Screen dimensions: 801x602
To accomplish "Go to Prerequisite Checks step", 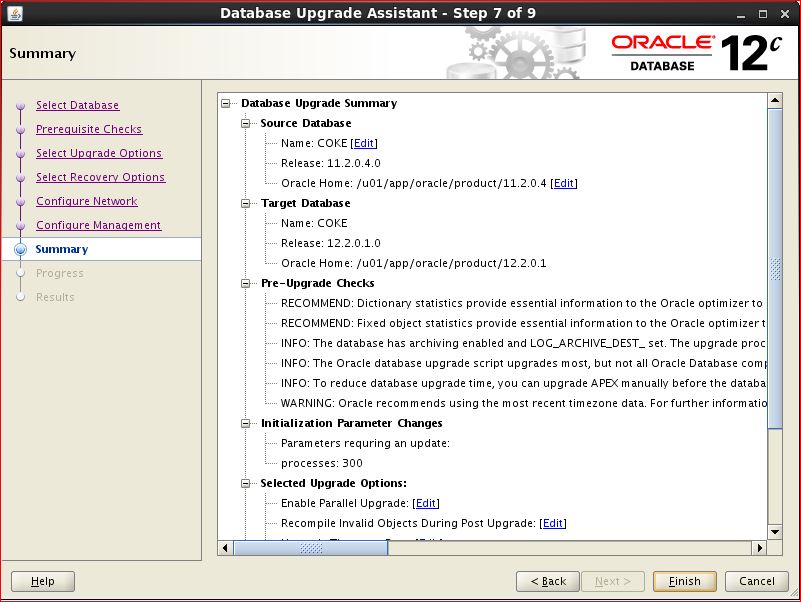I will pos(89,129).
